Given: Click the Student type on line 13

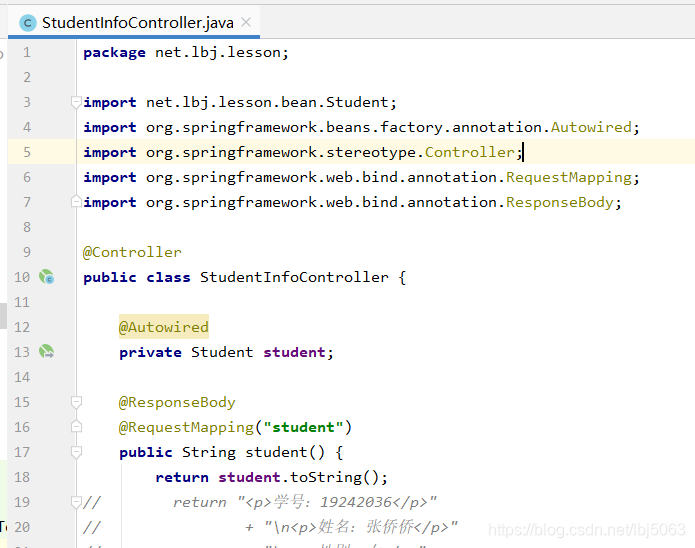Looking at the screenshot, I should coord(222,352).
